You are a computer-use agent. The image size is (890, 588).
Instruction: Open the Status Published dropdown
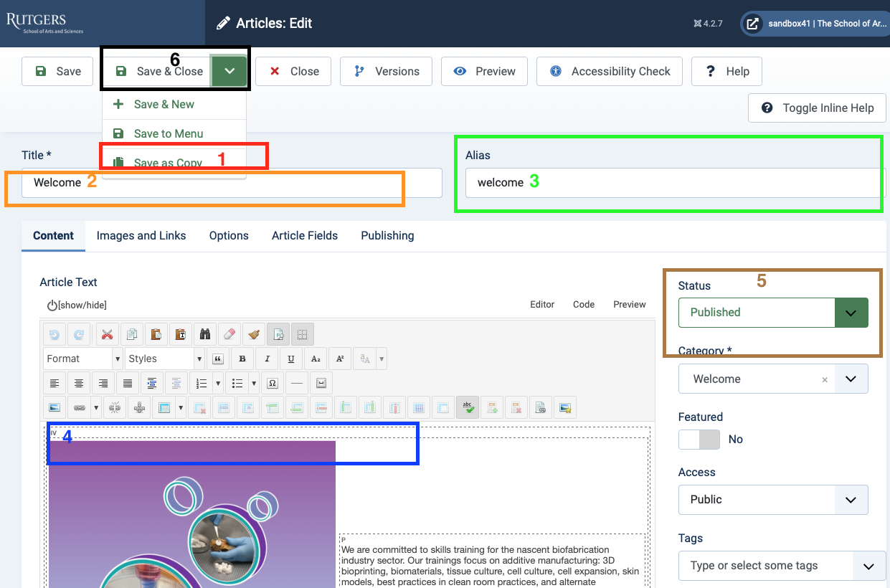(x=773, y=313)
